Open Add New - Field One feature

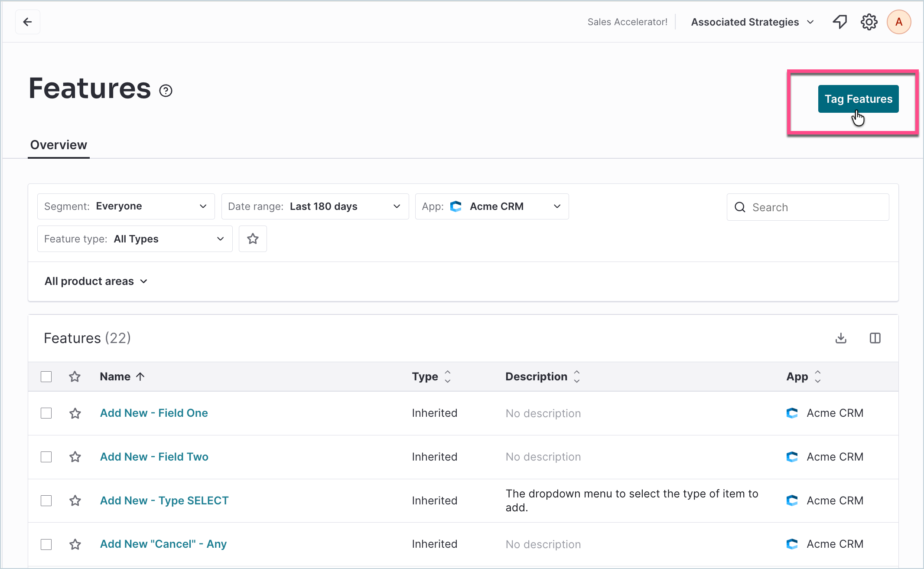(154, 413)
